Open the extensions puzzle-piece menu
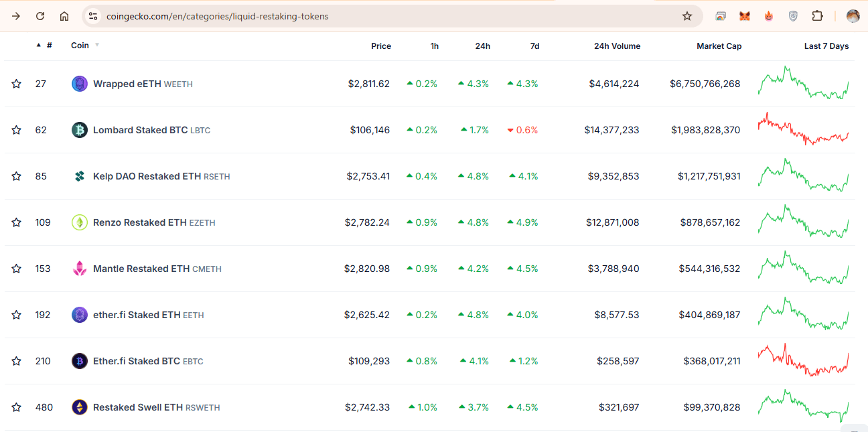The height and width of the screenshot is (432, 868). coord(817,16)
